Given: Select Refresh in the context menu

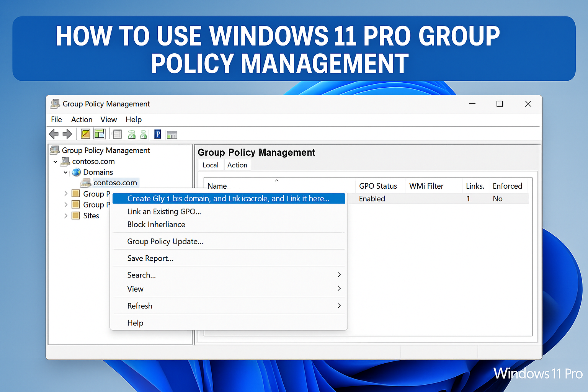Looking at the screenshot, I should click(x=229, y=306).
